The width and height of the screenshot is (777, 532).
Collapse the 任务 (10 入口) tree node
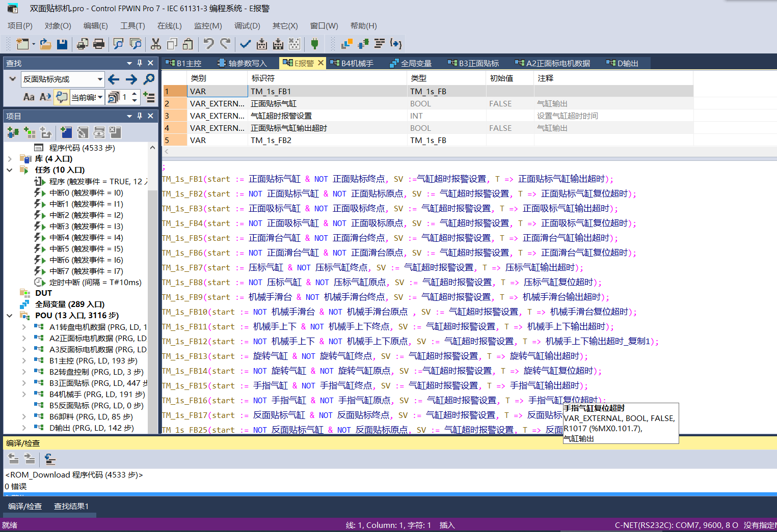pyautogui.click(x=10, y=170)
